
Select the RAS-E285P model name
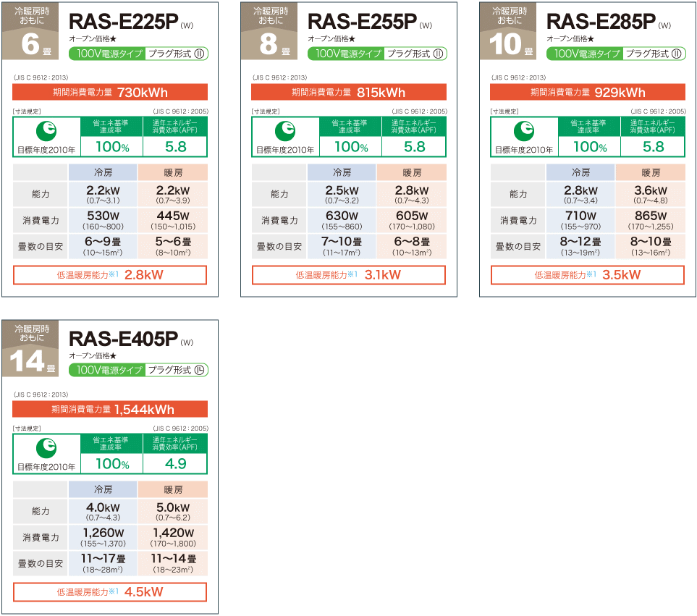[x=601, y=21]
